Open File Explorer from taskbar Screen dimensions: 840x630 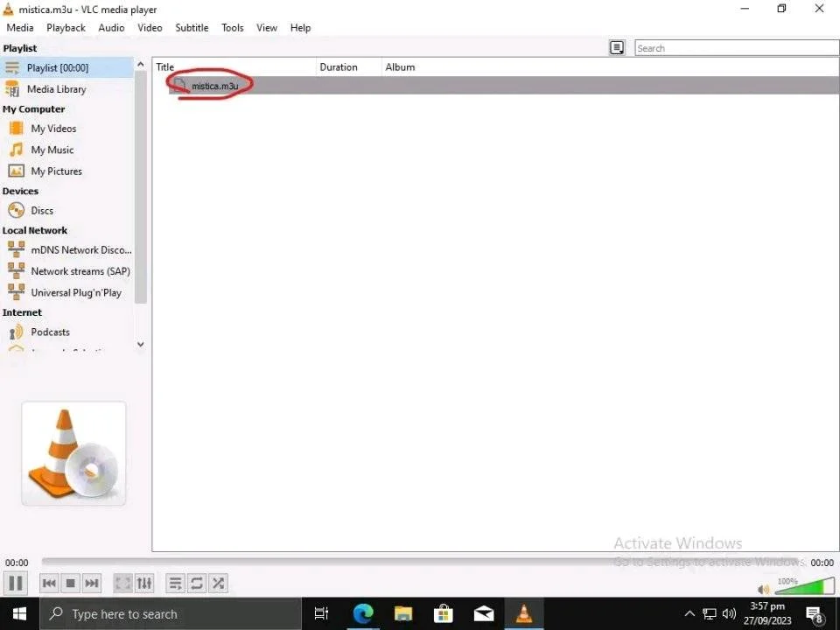tap(402, 614)
